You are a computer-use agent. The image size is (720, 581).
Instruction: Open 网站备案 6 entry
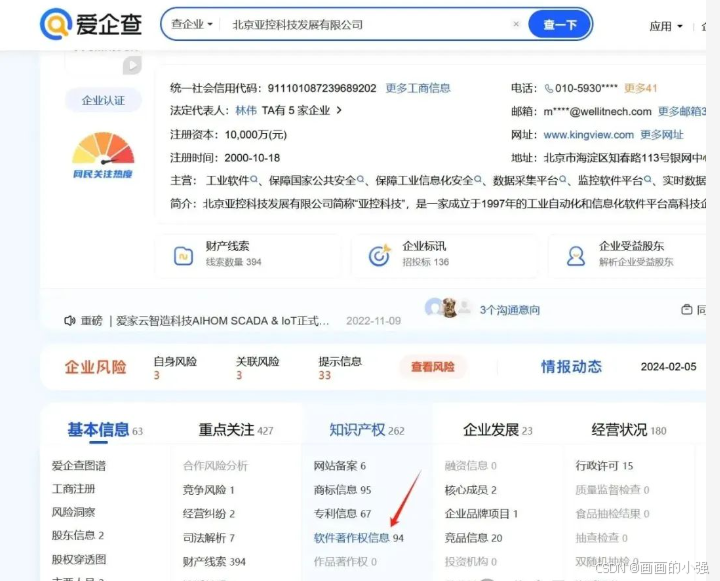[339, 466]
